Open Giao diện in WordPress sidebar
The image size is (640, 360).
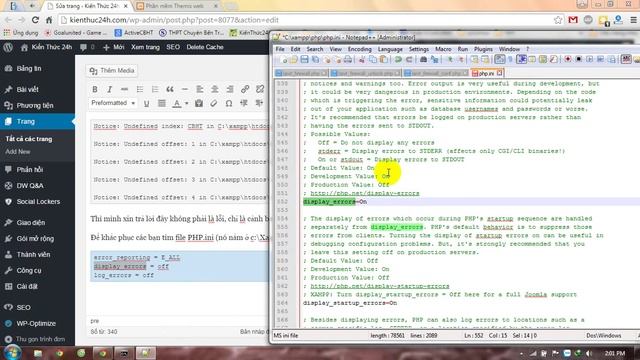tap(31, 223)
